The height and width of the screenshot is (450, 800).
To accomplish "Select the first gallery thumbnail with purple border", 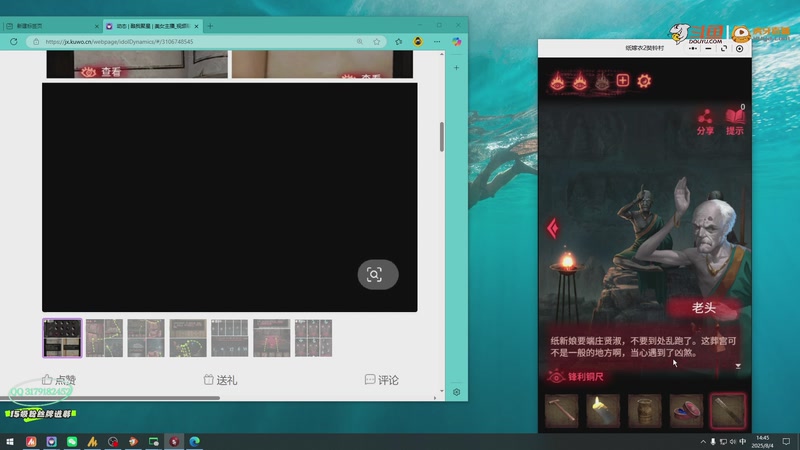I will 62,338.
